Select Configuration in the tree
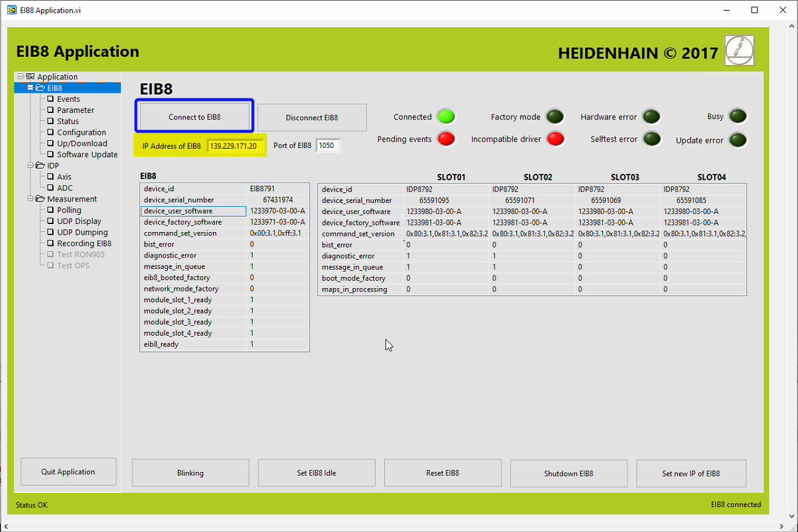Screen dimensions: 798x532 pos(81,132)
